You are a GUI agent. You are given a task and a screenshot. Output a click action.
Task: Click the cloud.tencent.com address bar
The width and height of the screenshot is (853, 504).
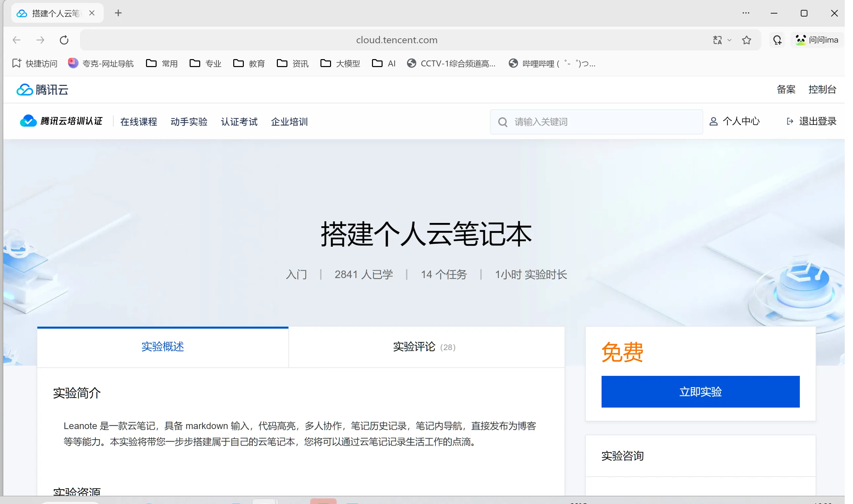pos(396,40)
